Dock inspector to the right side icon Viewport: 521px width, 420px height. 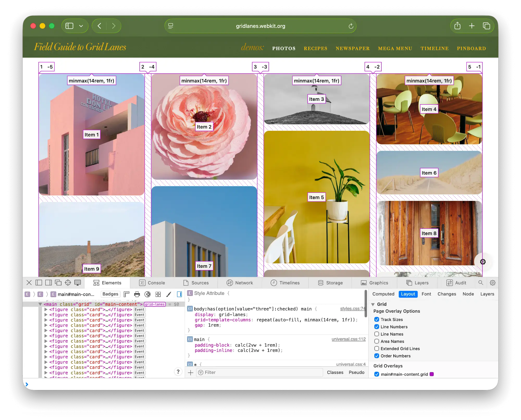(x=48, y=283)
